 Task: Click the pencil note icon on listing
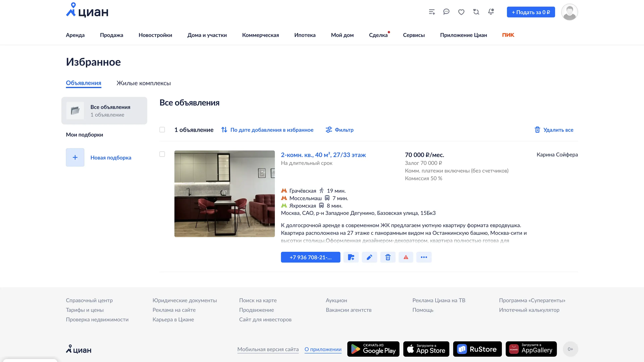[369, 257]
